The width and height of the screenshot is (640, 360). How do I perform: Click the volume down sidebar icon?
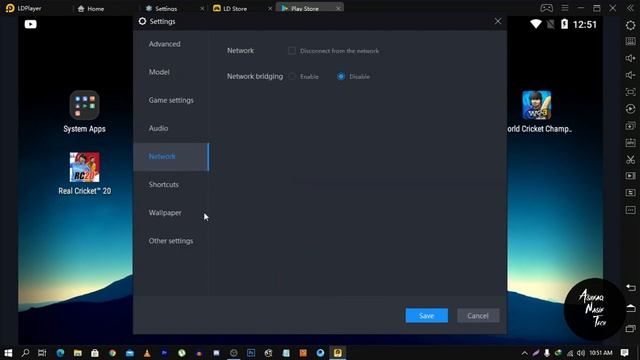(630, 75)
